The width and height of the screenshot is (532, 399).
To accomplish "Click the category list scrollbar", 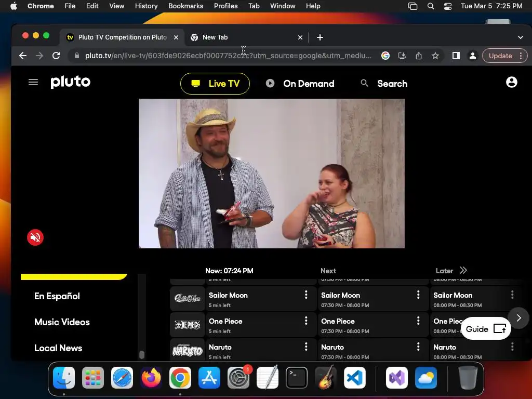I will pyautogui.click(x=142, y=354).
